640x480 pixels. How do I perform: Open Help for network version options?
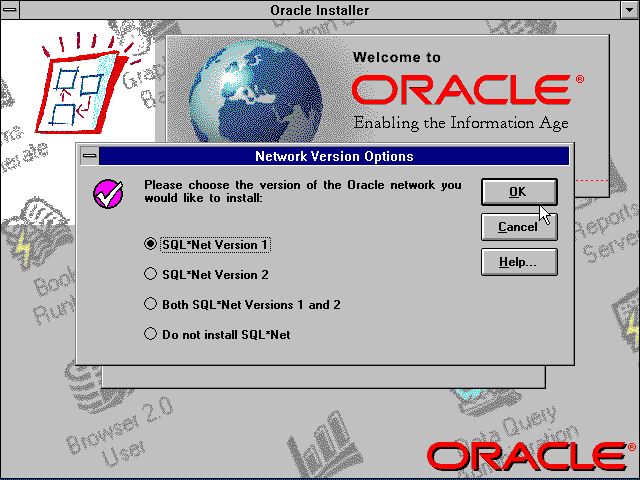(518, 263)
